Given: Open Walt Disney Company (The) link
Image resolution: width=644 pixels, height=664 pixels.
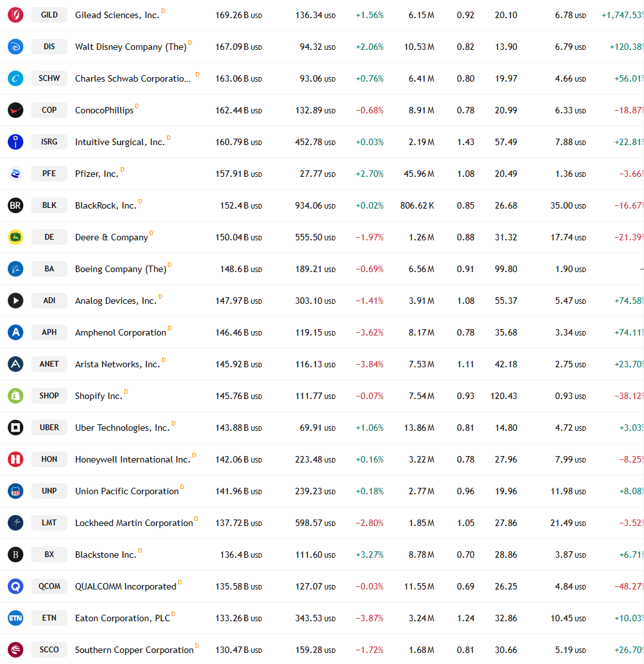Looking at the screenshot, I should pyautogui.click(x=131, y=47).
